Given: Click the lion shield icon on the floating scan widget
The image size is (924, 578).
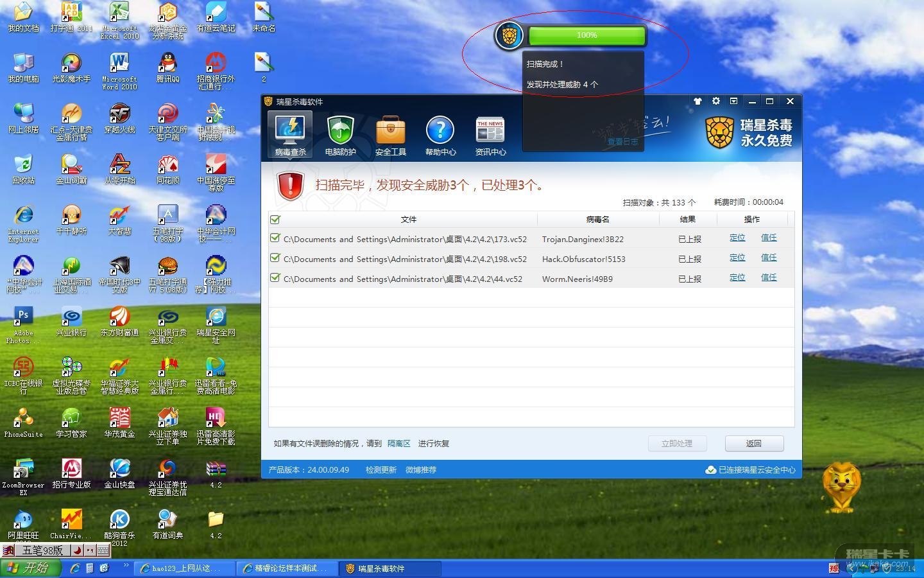Looking at the screenshot, I should tap(510, 35).
